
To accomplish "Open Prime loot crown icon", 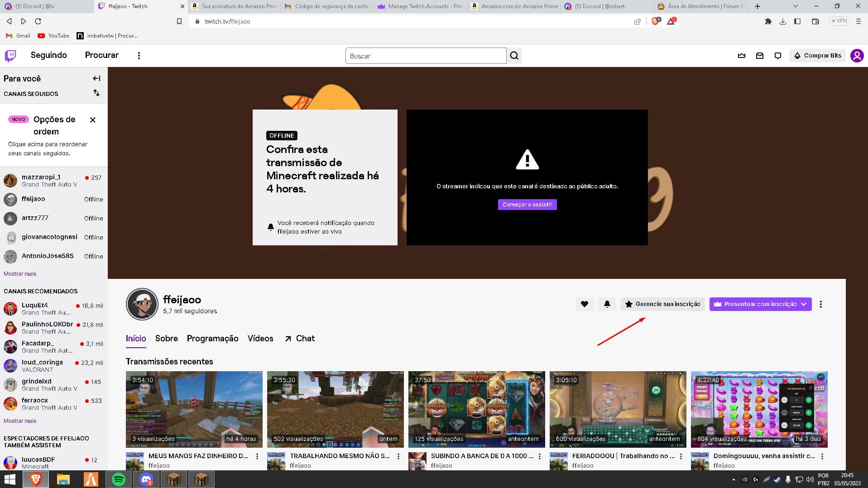I will coord(742,56).
